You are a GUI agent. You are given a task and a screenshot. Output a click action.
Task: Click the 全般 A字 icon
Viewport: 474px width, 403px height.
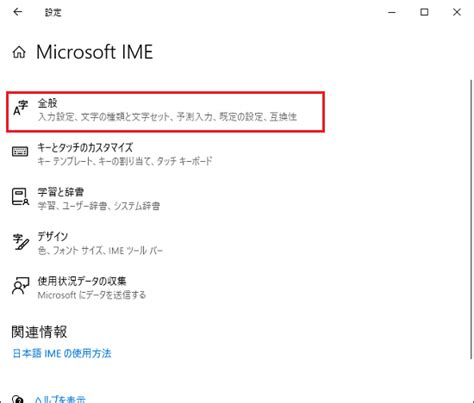point(20,108)
